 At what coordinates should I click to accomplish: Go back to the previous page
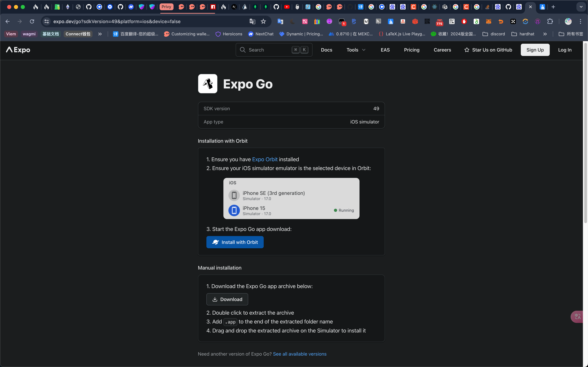[x=7, y=21]
